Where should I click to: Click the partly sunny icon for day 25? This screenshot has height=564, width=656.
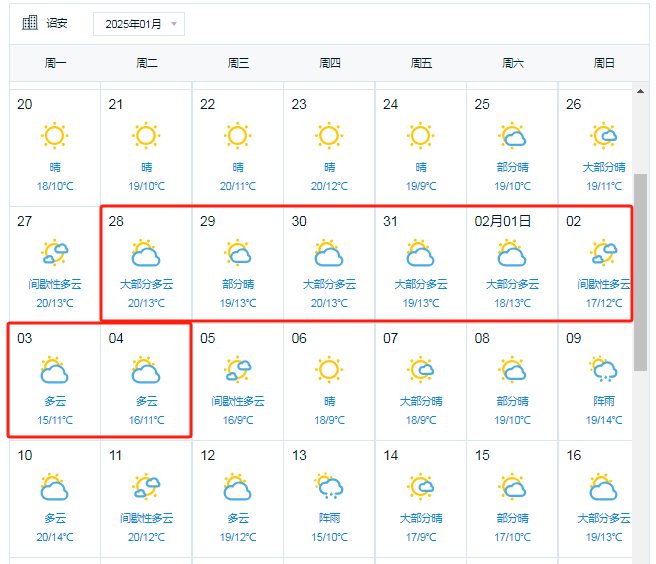[x=512, y=136]
